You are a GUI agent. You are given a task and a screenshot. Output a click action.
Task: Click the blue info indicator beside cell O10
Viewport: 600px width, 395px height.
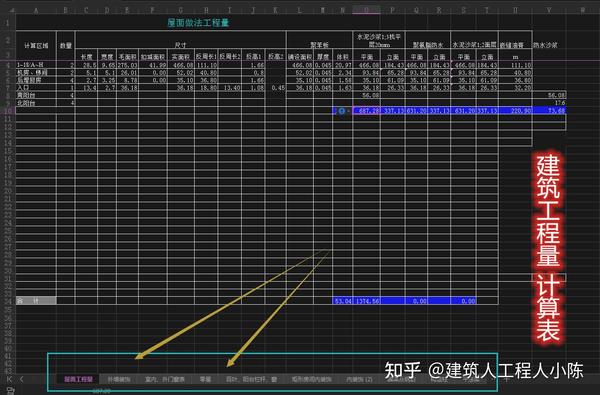(x=341, y=111)
